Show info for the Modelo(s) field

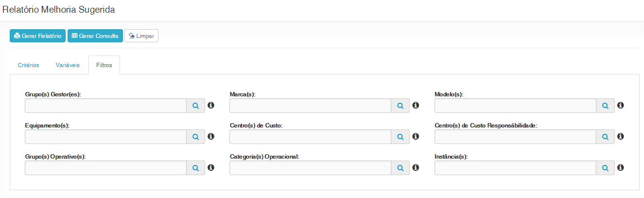pos(621,105)
